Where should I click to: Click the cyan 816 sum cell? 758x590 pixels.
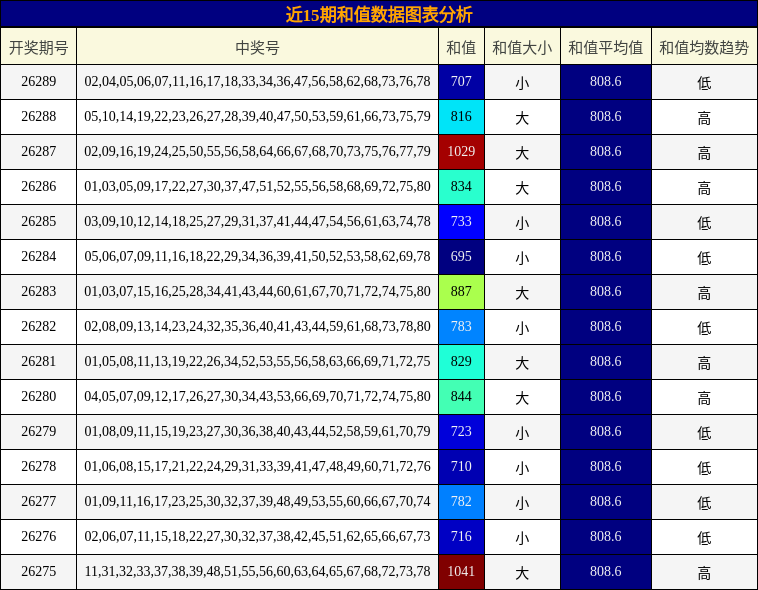pos(461,117)
